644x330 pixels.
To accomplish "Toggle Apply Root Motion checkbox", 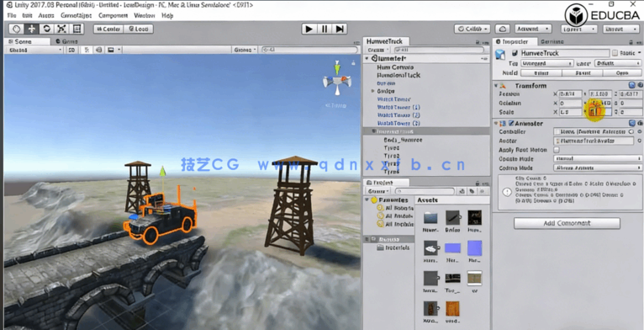I will [557, 150].
